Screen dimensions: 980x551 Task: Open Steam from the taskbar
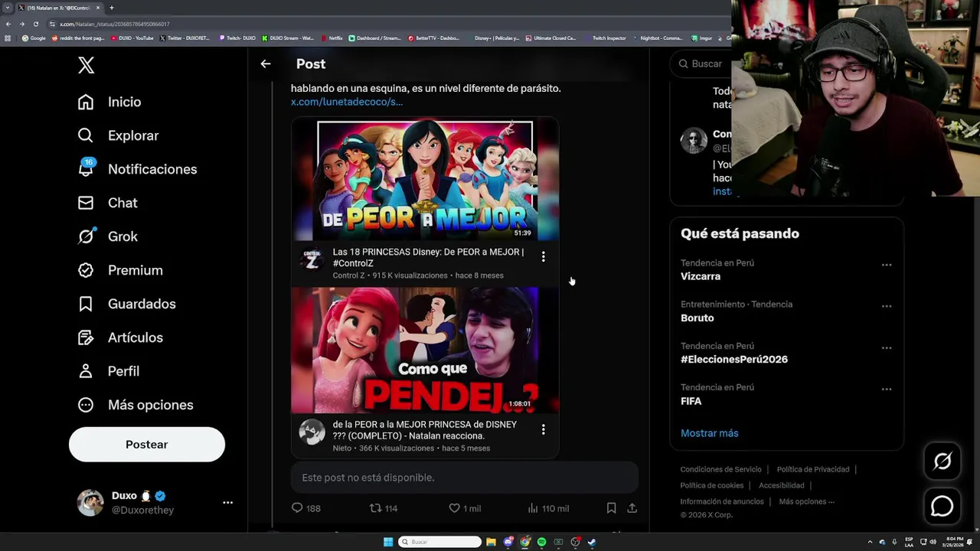(592, 542)
